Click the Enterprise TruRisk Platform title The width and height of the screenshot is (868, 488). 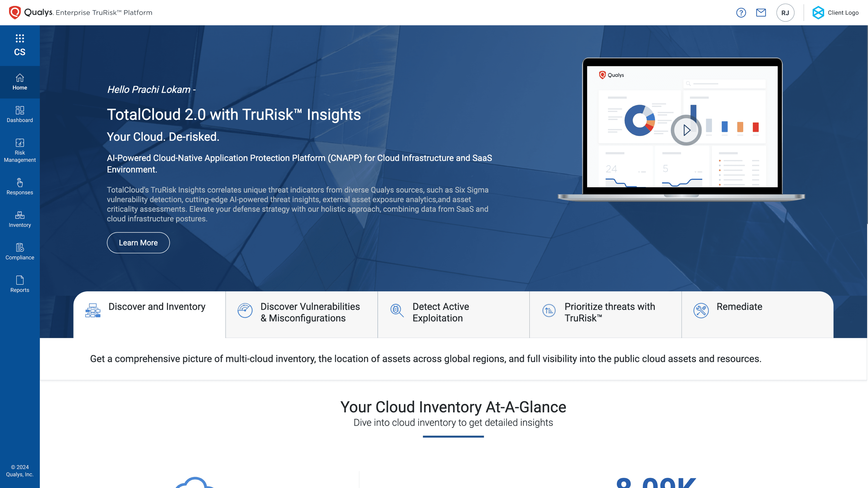click(x=104, y=13)
